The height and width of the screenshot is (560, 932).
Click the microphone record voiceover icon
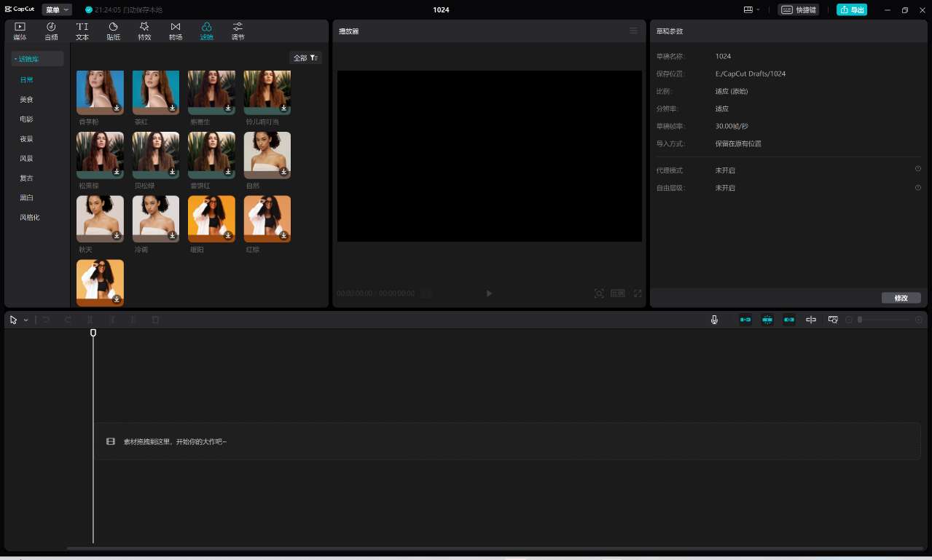click(714, 320)
